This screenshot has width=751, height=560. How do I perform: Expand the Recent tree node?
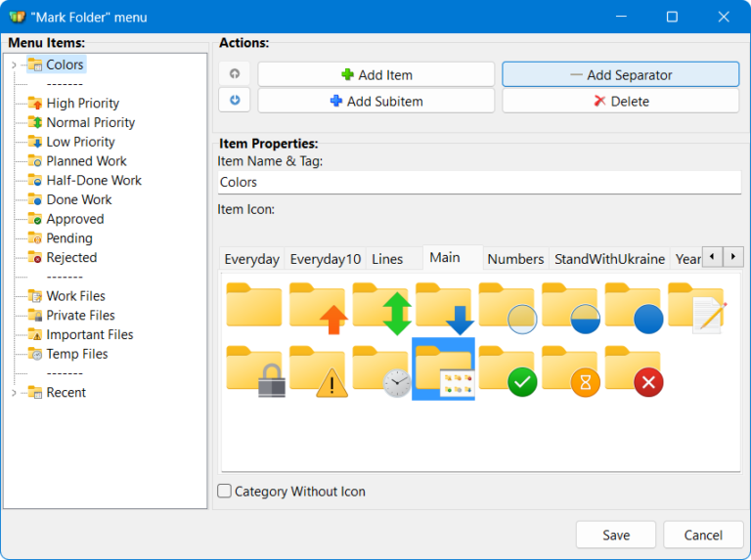13,393
